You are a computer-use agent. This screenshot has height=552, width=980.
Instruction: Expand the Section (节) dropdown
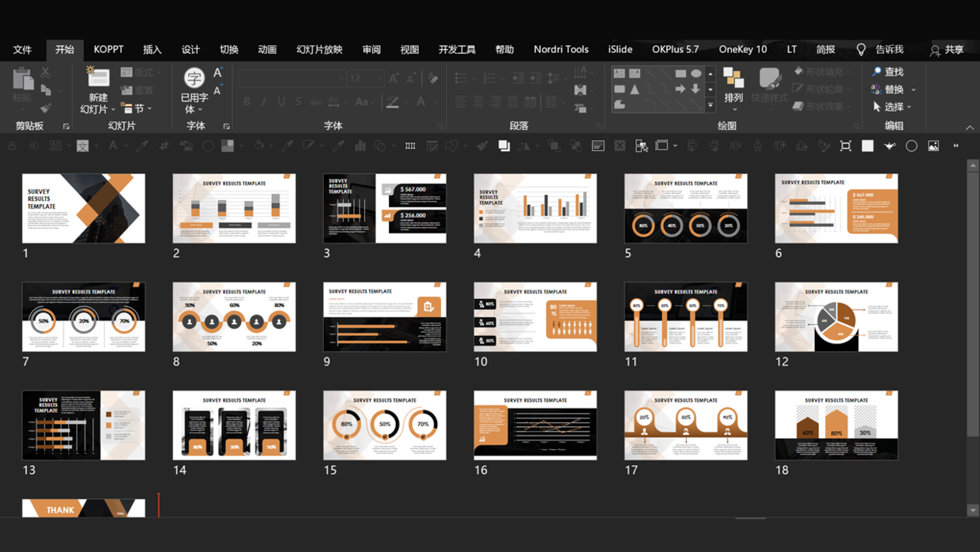tap(138, 108)
